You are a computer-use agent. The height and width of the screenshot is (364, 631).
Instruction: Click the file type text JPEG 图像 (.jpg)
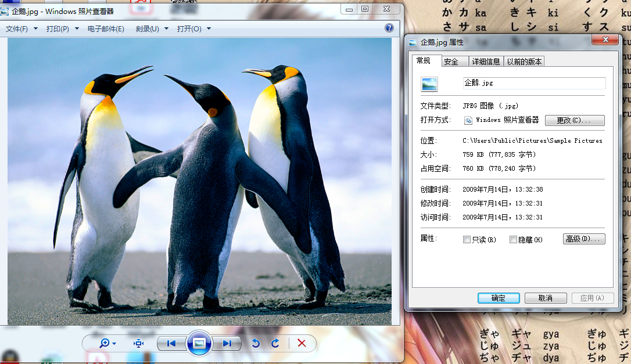tap(490, 106)
